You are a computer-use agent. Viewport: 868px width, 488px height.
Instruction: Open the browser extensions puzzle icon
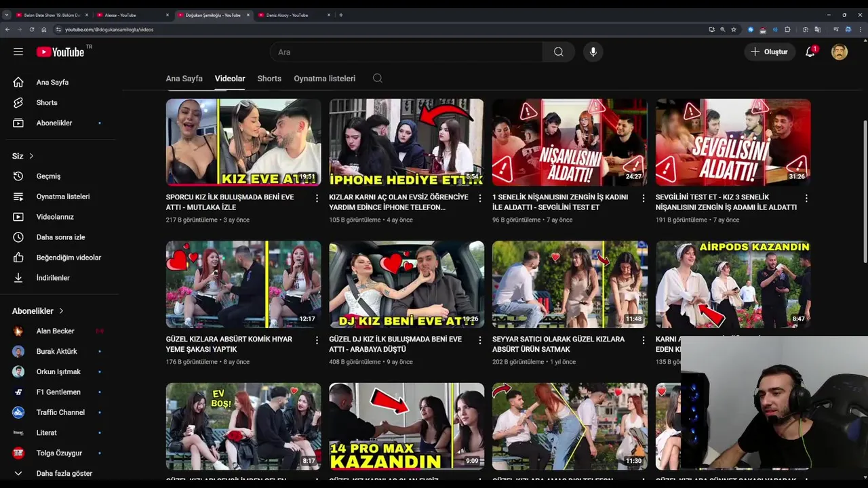pos(787,30)
